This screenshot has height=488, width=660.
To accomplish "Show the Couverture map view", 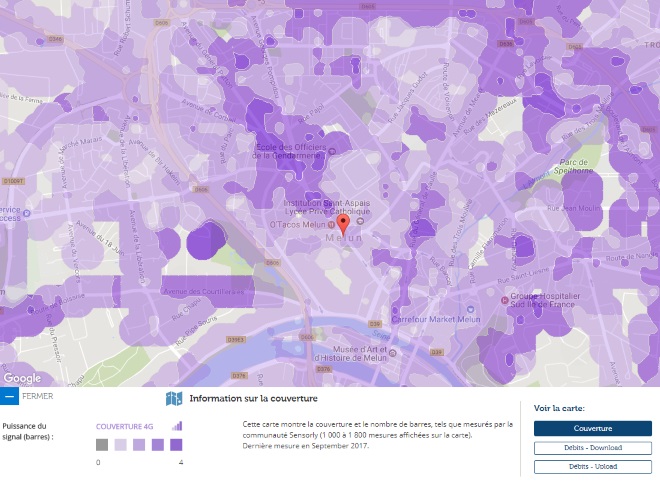I will (592, 428).
